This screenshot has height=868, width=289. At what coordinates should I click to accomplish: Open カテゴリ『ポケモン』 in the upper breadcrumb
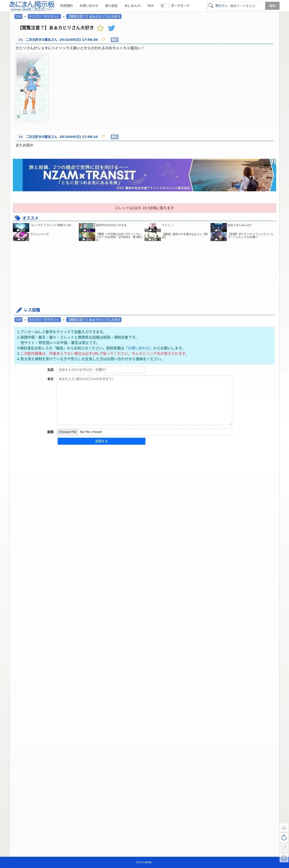coord(44,16)
